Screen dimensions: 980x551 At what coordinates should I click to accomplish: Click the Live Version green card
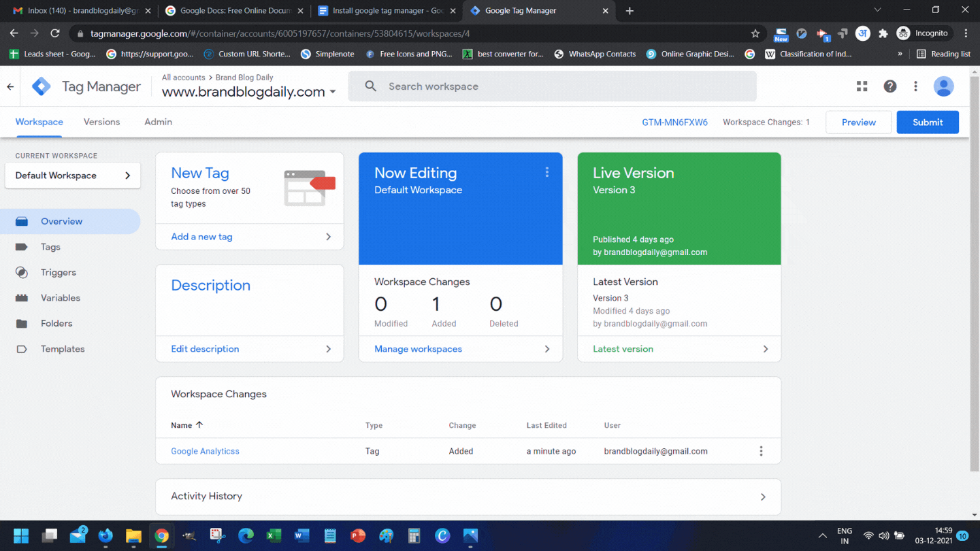pos(679,208)
